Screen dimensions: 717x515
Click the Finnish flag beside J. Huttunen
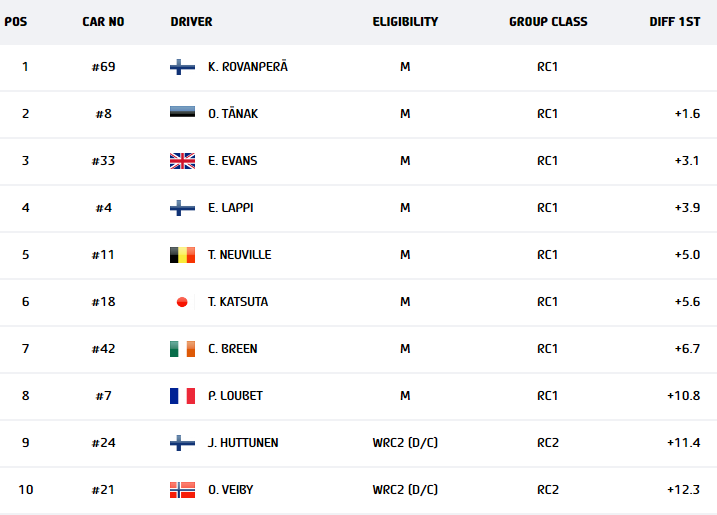[x=182, y=443]
